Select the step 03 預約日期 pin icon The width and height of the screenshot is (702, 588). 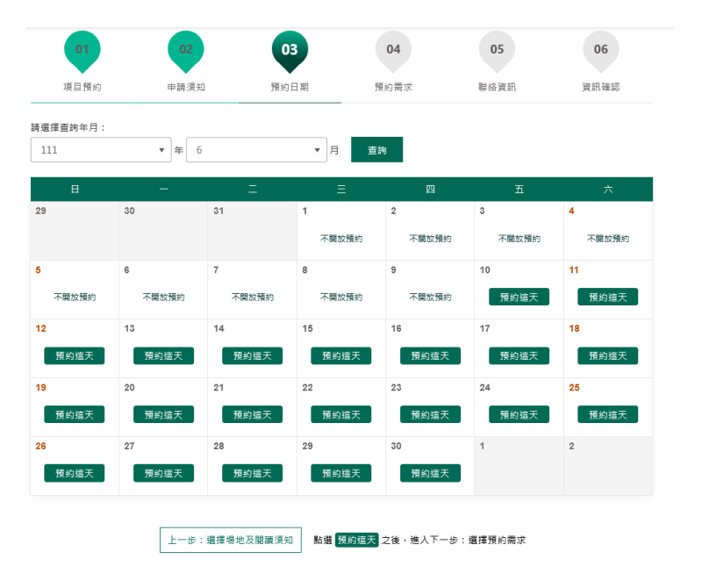tap(290, 50)
